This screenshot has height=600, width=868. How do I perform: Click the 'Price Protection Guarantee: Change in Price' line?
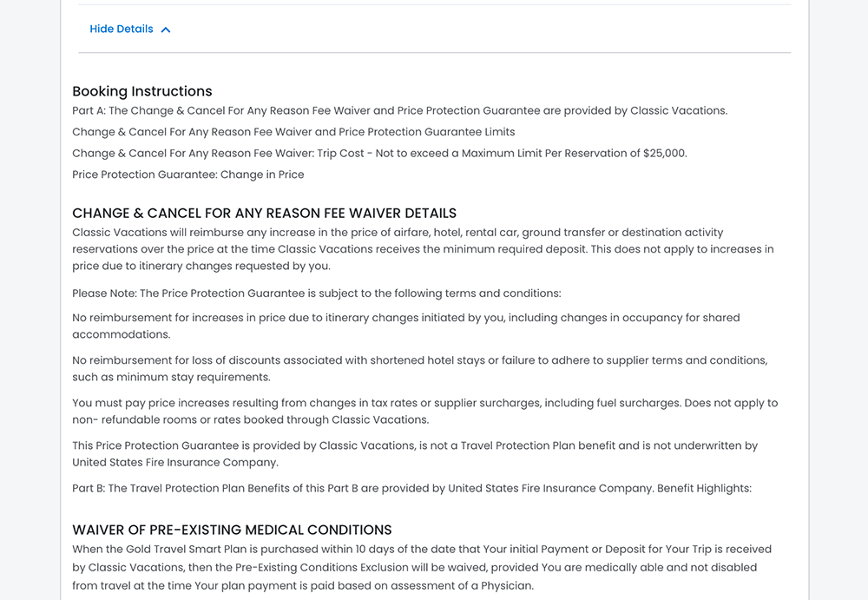[x=187, y=175]
